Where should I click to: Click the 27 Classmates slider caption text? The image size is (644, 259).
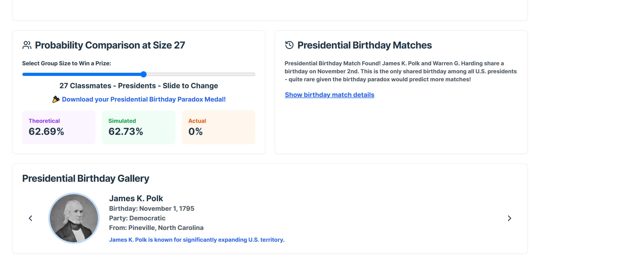click(x=138, y=86)
